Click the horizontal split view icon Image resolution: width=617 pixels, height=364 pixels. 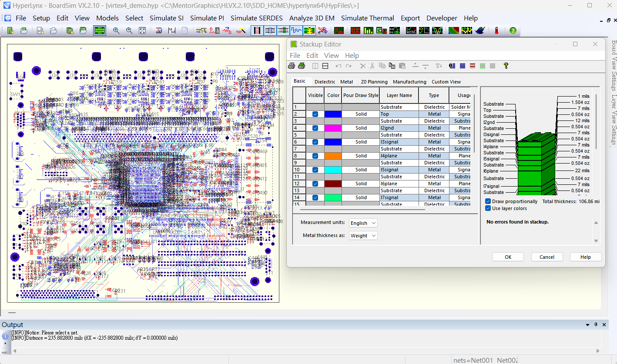click(x=325, y=66)
